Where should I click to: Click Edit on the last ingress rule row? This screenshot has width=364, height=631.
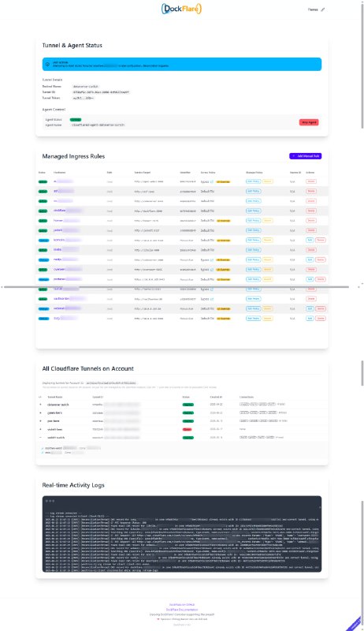coord(310,319)
